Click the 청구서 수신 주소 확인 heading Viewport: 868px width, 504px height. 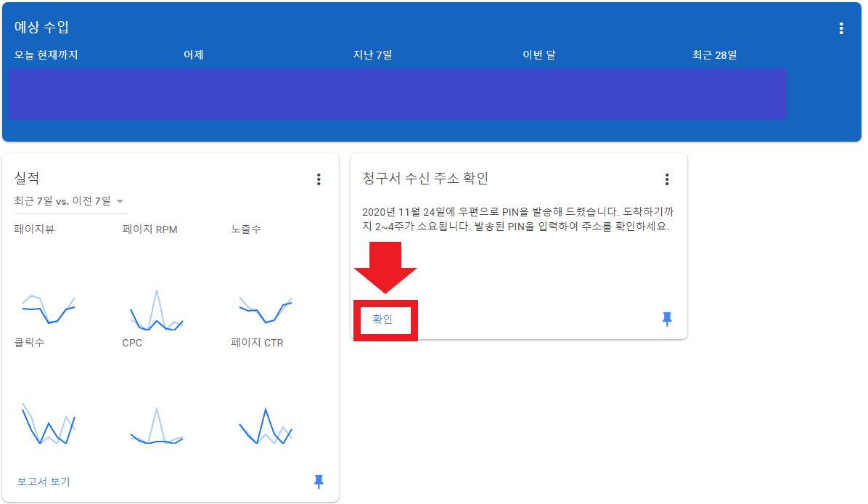pos(425,178)
